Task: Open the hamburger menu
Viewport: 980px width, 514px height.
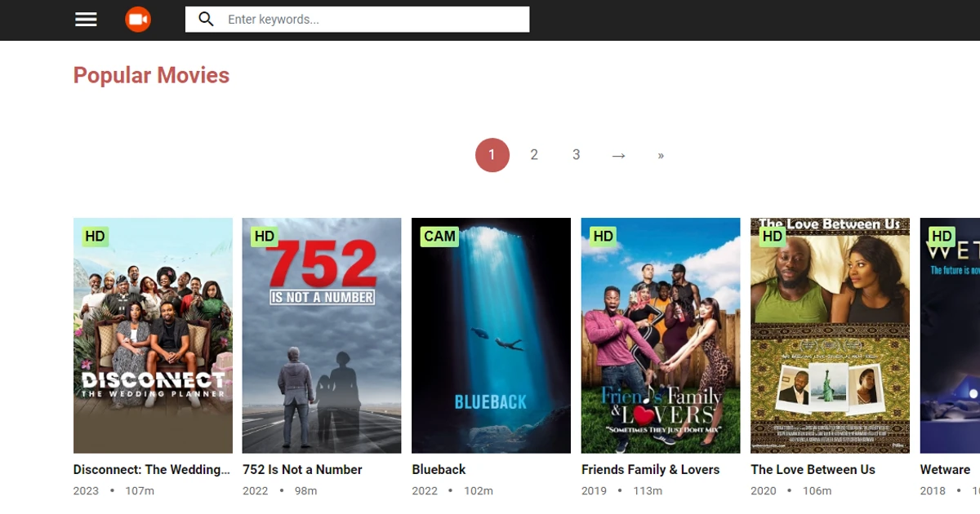Action: [x=86, y=20]
